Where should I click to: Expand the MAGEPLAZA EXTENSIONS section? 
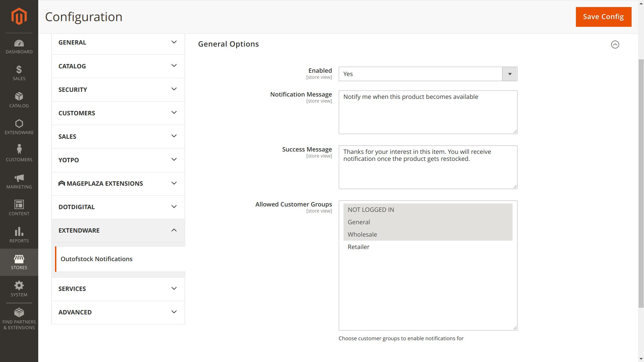point(118,183)
